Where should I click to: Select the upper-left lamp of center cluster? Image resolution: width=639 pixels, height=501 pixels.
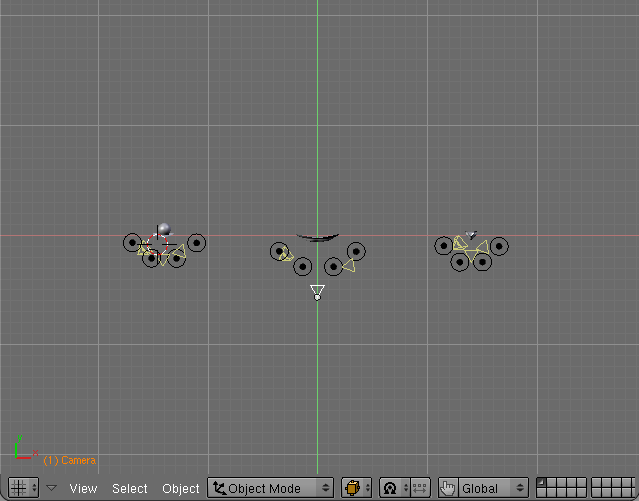[279, 252]
